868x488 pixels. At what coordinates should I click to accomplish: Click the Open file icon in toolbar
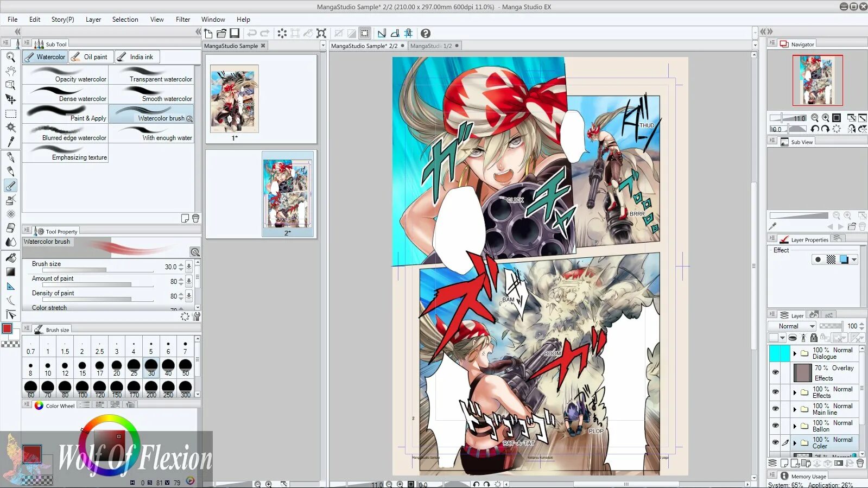pyautogui.click(x=221, y=33)
